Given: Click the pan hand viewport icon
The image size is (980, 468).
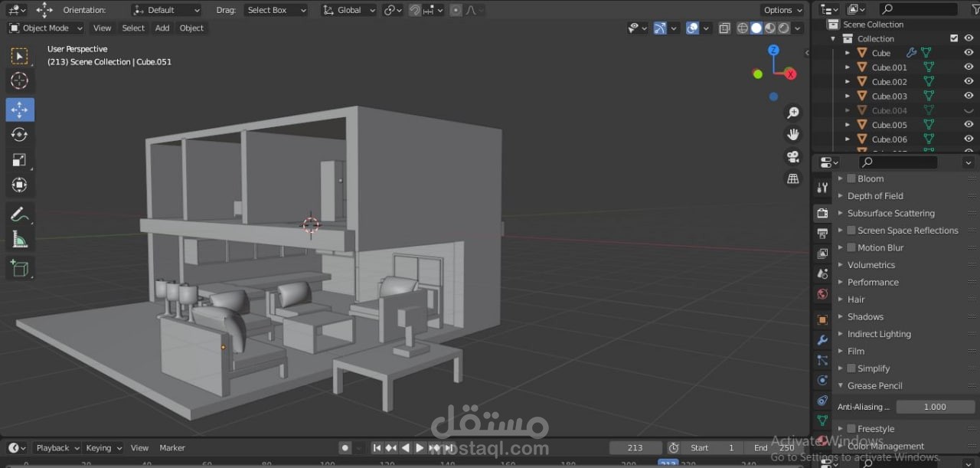Looking at the screenshot, I should click(793, 135).
